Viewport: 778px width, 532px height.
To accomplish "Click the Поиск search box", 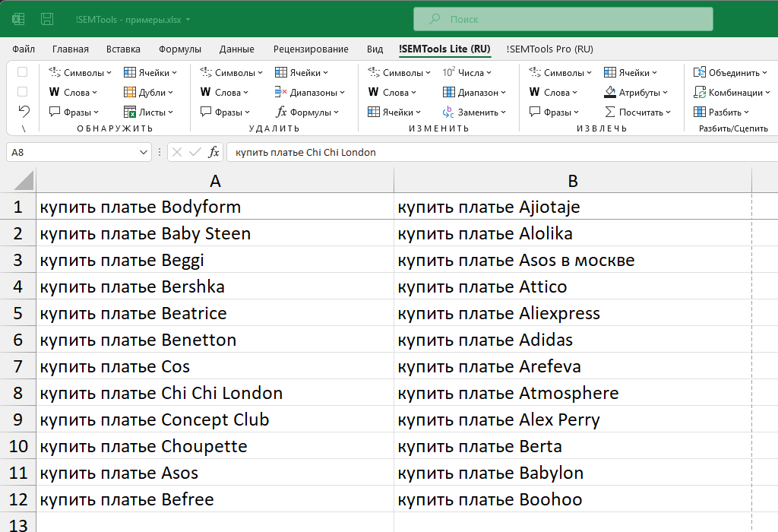I will pos(563,19).
